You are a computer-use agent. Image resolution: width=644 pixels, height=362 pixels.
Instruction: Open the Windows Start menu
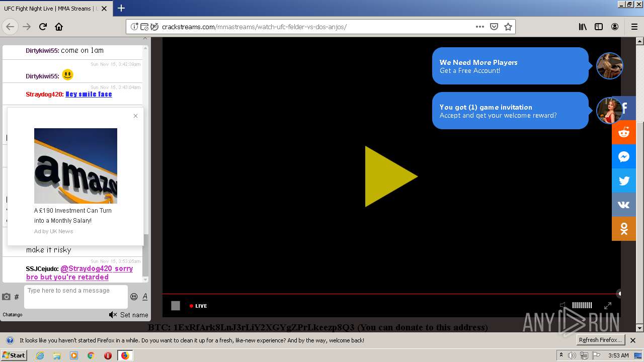[x=14, y=355]
